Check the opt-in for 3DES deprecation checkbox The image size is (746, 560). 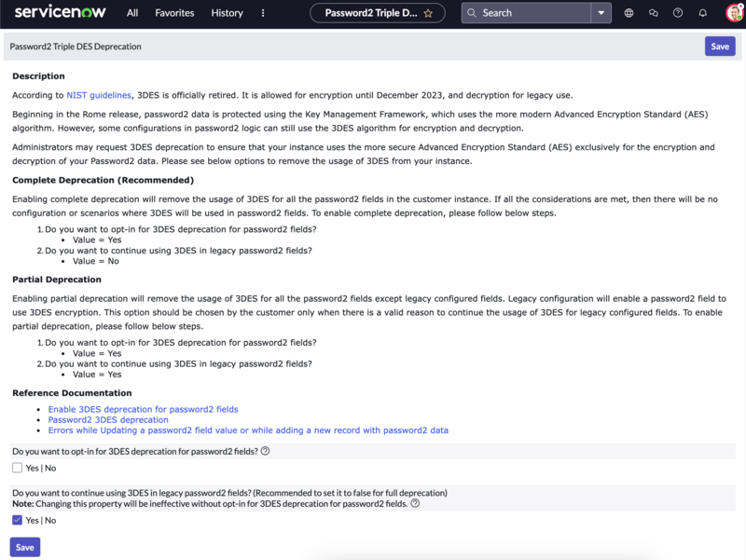[x=17, y=468]
